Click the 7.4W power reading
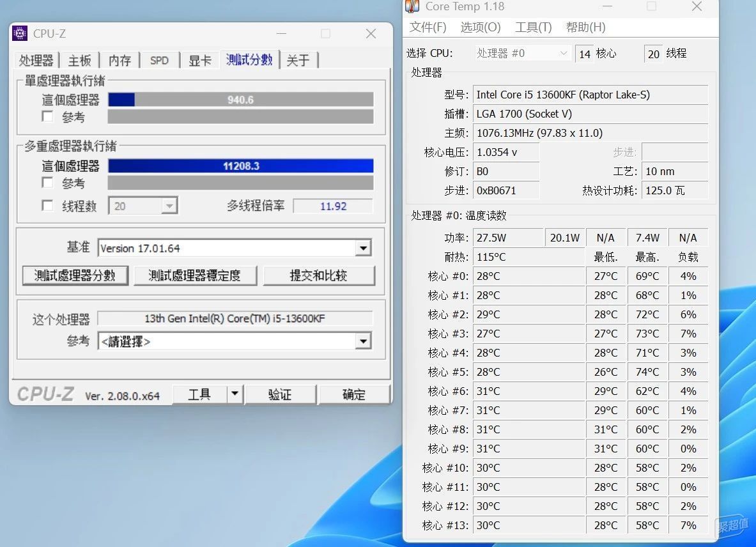Image resolution: width=756 pixels, height=547 pixels. [647, 238]
